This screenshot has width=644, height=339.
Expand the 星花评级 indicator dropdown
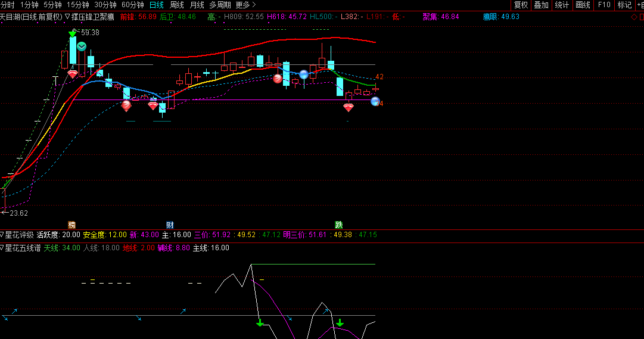(x=2, y=235)
